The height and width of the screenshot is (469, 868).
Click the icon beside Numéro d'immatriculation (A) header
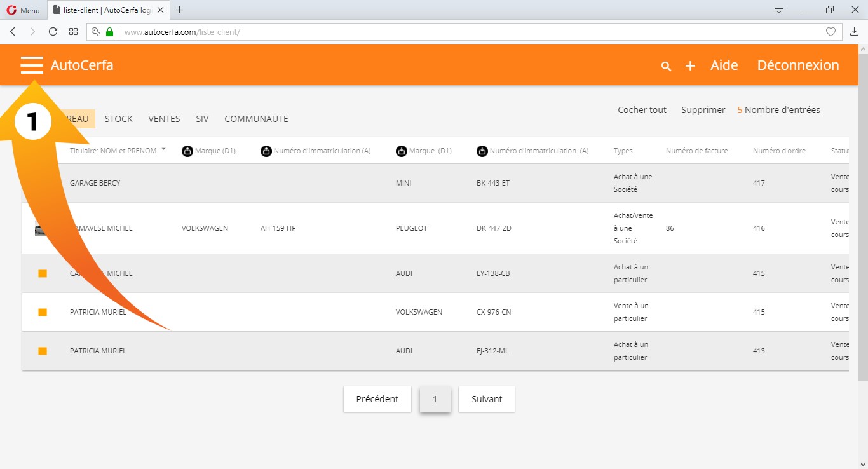(266, 151)
